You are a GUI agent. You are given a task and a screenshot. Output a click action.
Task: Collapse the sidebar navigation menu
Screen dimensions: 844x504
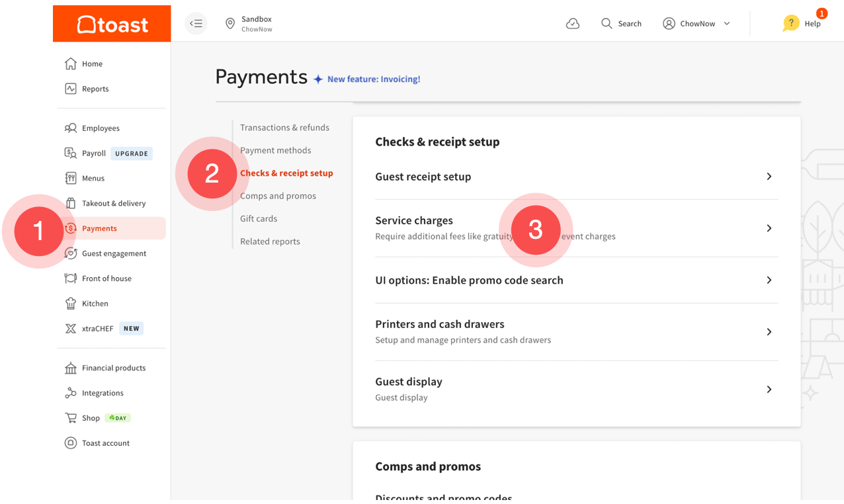point(196,24)
